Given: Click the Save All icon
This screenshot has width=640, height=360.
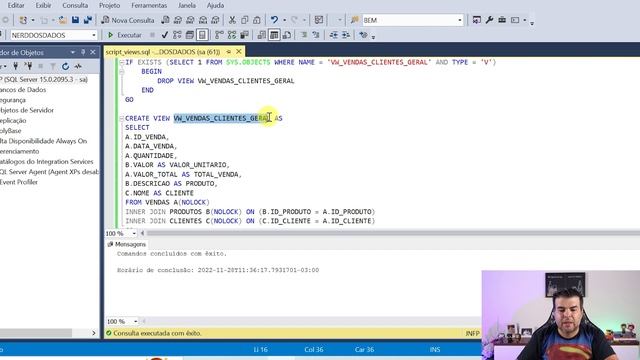Looking at the screenshot, I should [x=88, y=20].
